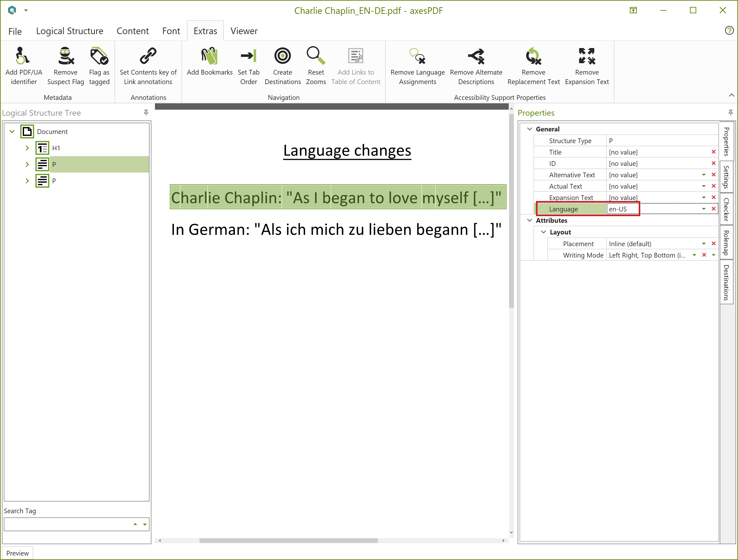Screen dimensions: 738x560
Task: Clear the Alternative Text value
Action: 714,175
